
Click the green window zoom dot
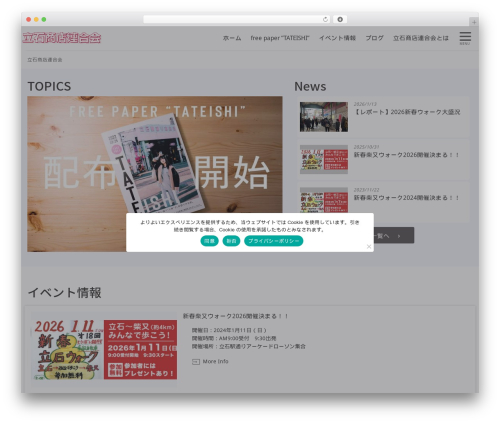coord(44,19)
